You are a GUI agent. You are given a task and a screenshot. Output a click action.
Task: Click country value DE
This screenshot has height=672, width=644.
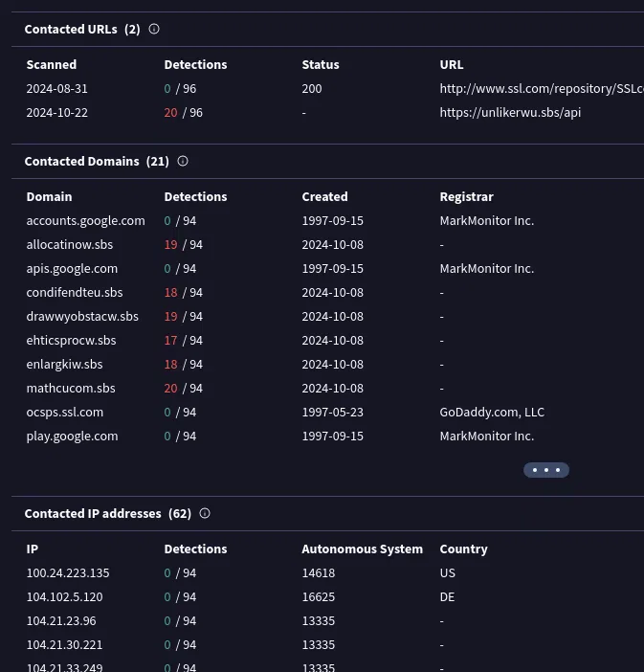[x=447, y=597]
